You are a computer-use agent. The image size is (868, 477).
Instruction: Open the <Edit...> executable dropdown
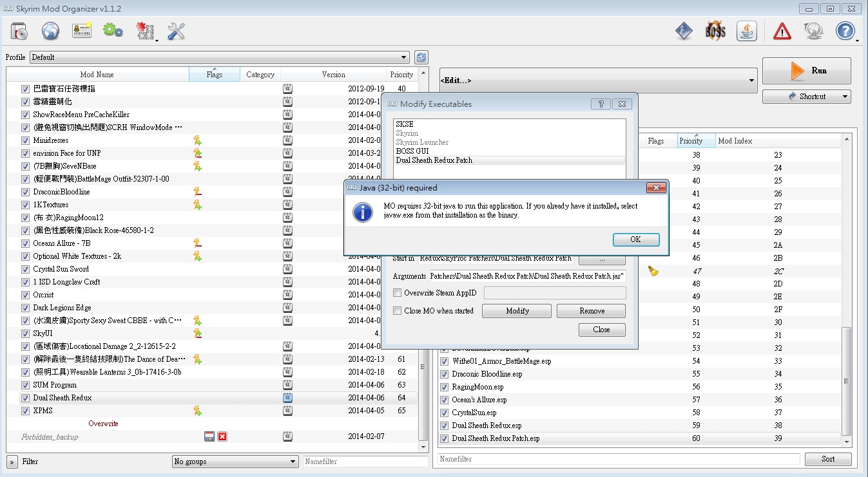point(598,80)
